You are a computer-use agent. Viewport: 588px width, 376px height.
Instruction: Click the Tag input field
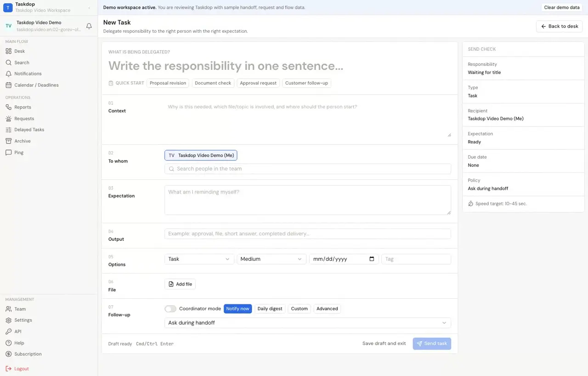click(416, 259)
